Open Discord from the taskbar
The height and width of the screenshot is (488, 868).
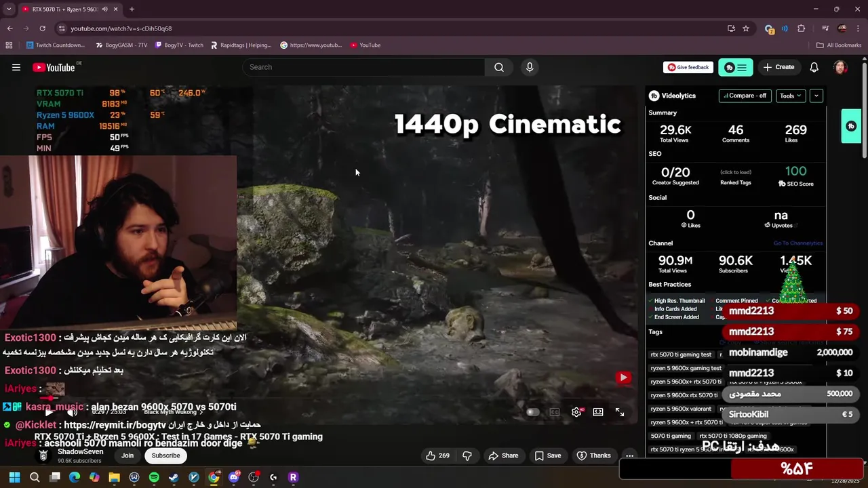[234, 477]
